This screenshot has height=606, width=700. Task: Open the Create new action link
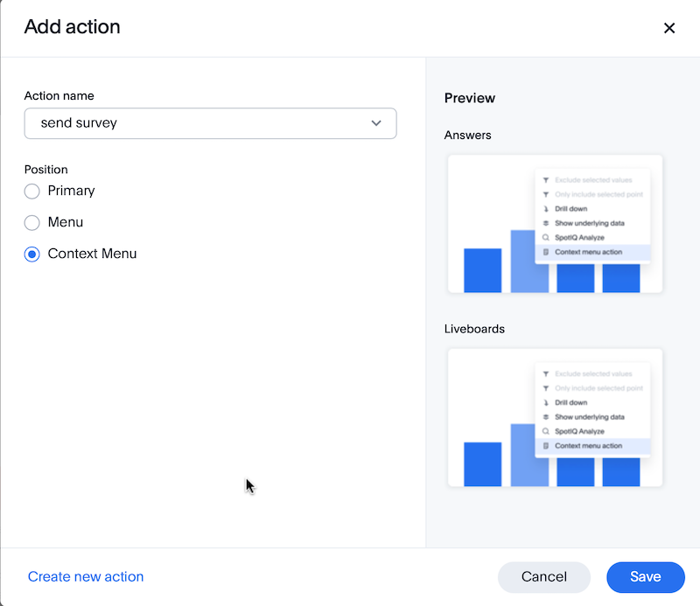(85, 576)
